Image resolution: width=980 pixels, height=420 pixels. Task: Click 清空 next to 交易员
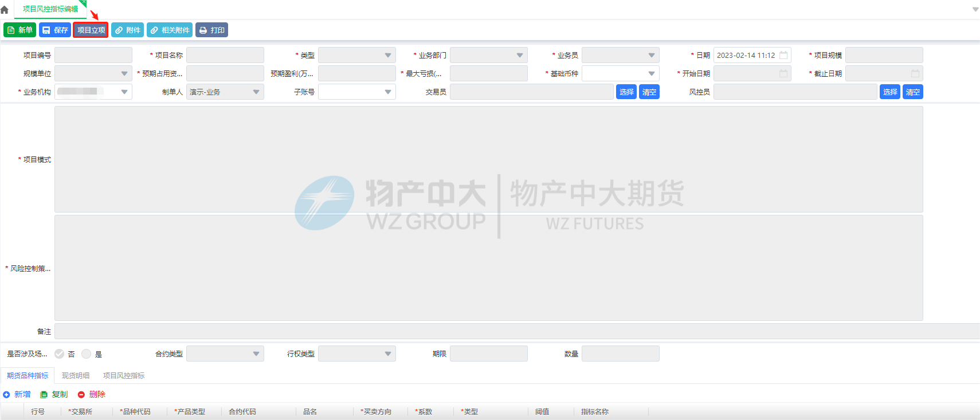click(649, 92)
